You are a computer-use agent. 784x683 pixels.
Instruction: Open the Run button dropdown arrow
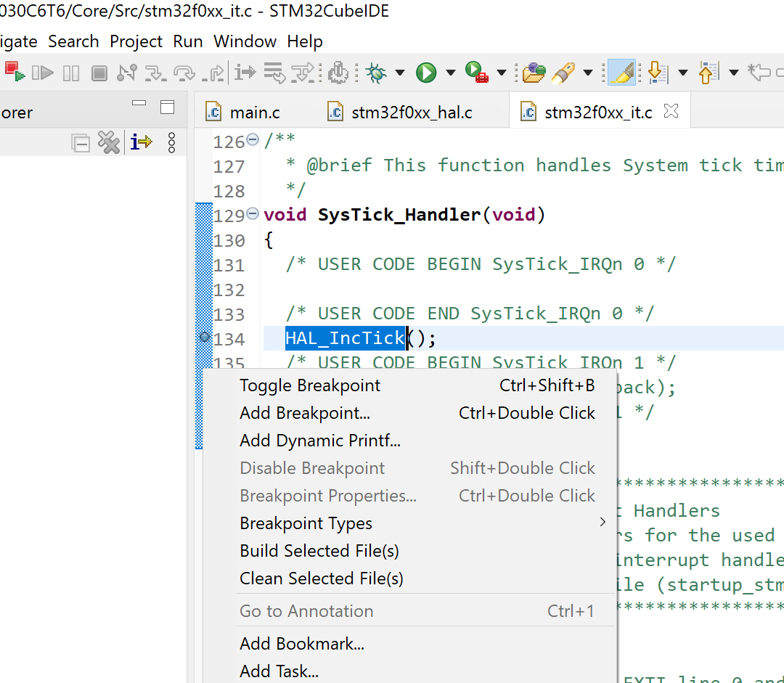[449, 73]
